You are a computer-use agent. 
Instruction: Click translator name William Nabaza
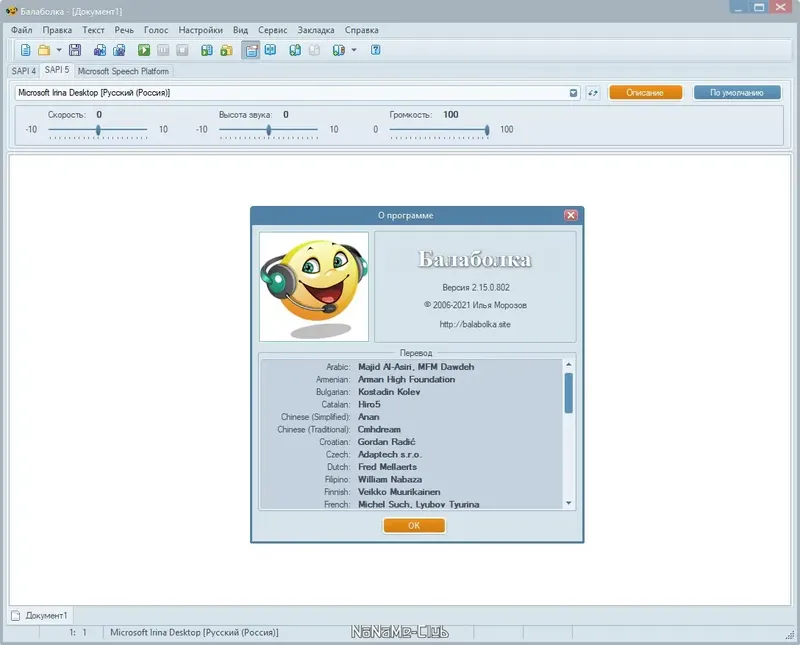(x=390, y=480)
